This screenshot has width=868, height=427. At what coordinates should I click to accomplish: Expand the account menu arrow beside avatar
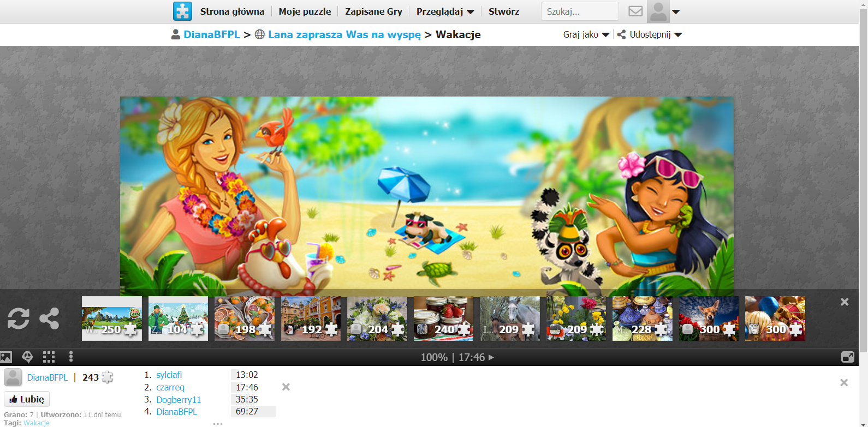pyautogui.click(x=676, y=11)
